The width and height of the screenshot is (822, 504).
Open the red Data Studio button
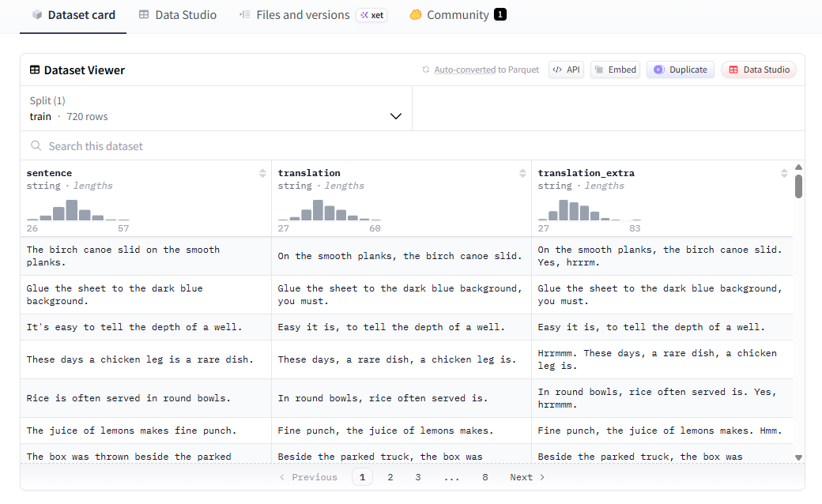(759, 70)
